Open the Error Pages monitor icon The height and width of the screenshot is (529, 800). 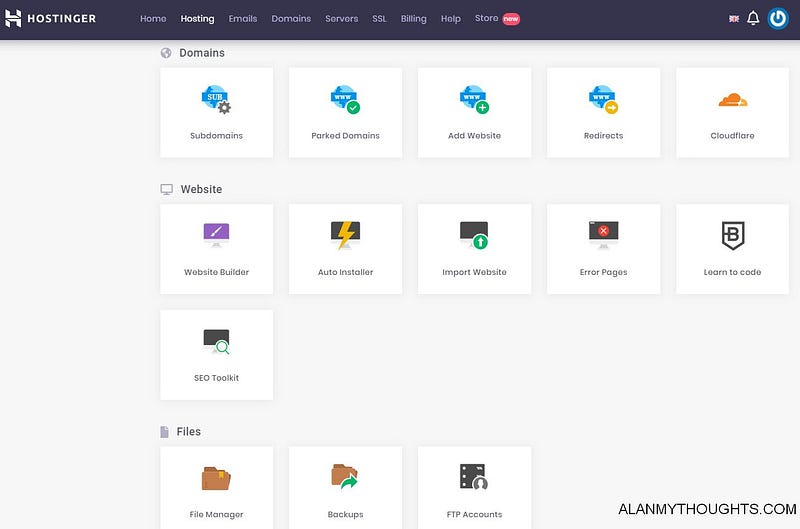click(x=604, y=235)
